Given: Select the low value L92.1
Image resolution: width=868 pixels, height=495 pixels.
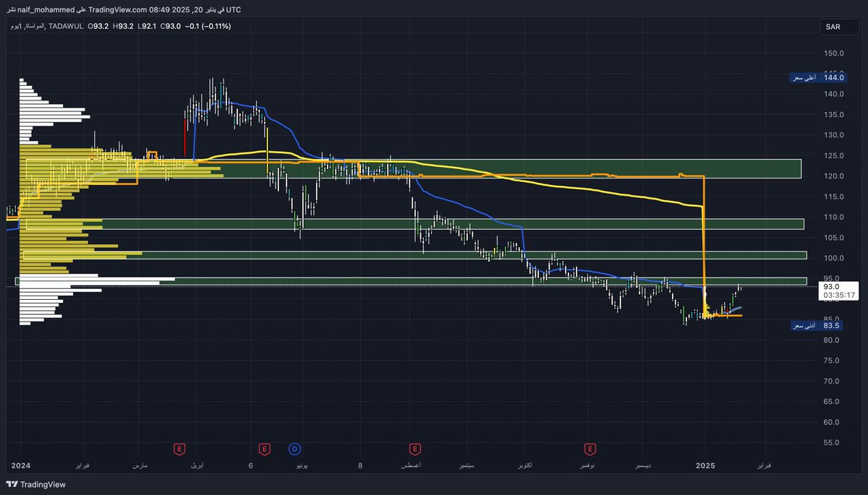Looking at the screenshot, I should (146, 26).
